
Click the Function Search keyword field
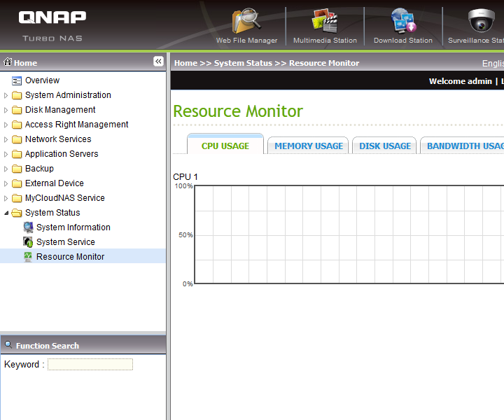[90, 365]
